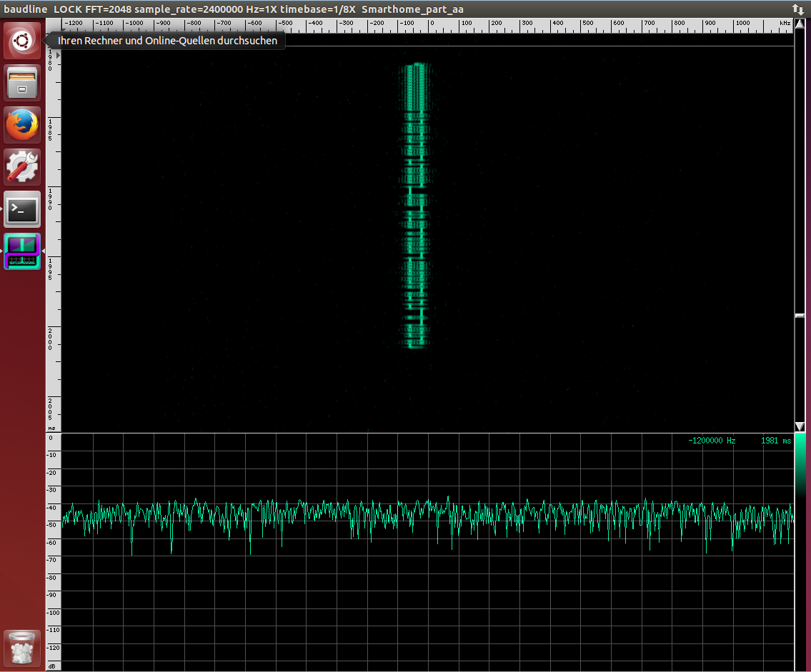
Task: Open the Ubuntu Dash search icon
Action: pyautogui.click(x=22, y=40)
